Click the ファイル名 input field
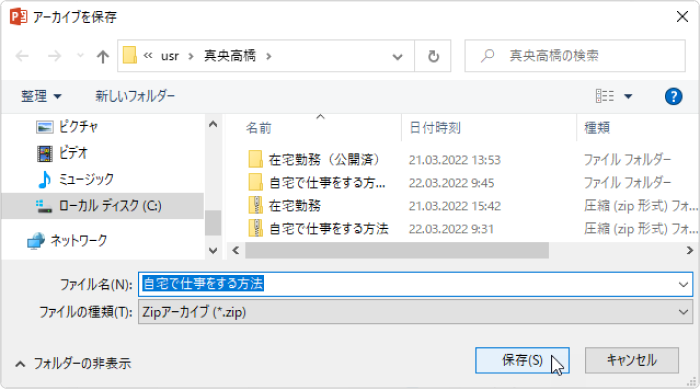700x389 pixels. pyautogui.click(x=415, y=284)
